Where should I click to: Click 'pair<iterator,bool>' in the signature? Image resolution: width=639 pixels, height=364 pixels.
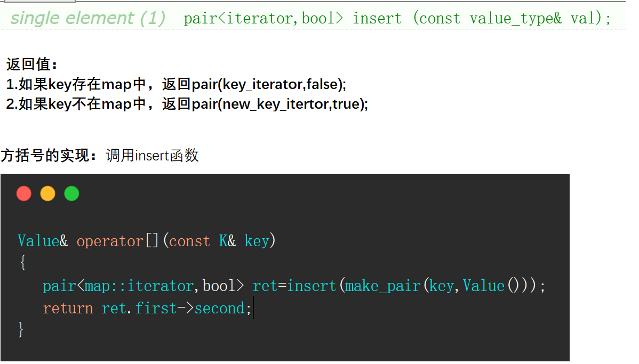click(263, 19)
